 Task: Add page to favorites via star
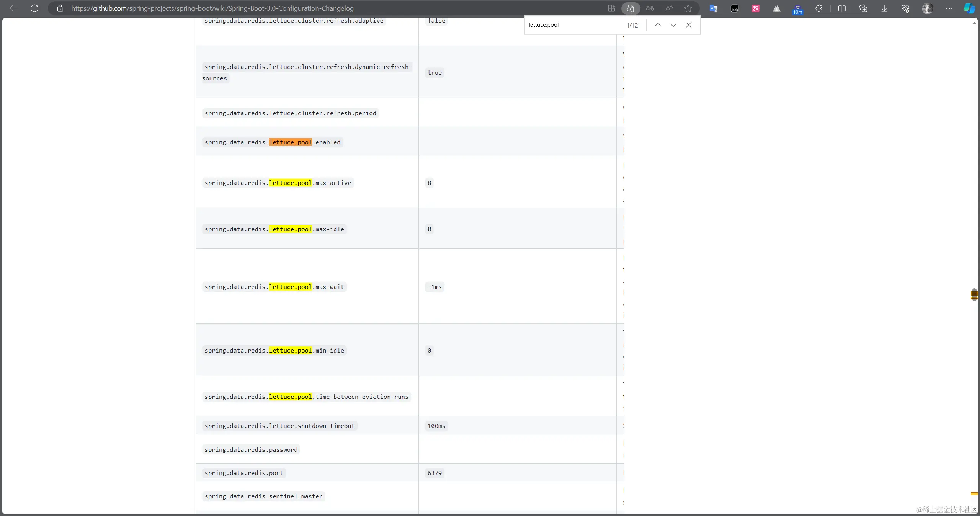pos(688,8)
